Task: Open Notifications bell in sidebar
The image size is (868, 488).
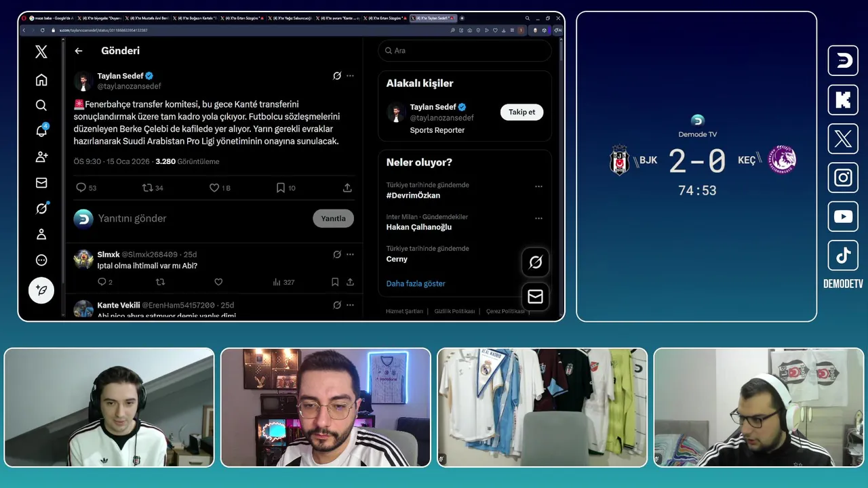Action: coord(41,131)
